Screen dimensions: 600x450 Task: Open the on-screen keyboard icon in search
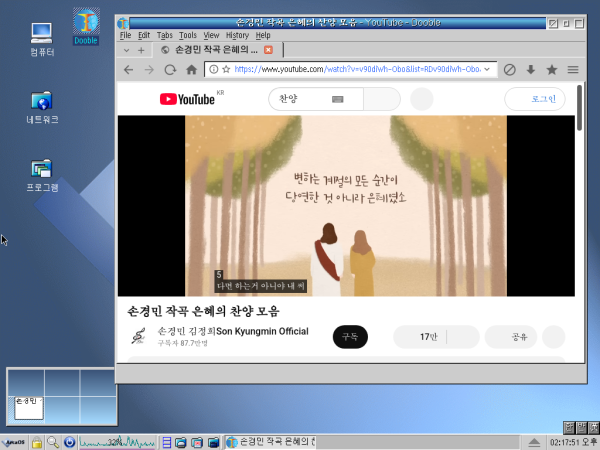pos(338,99)
